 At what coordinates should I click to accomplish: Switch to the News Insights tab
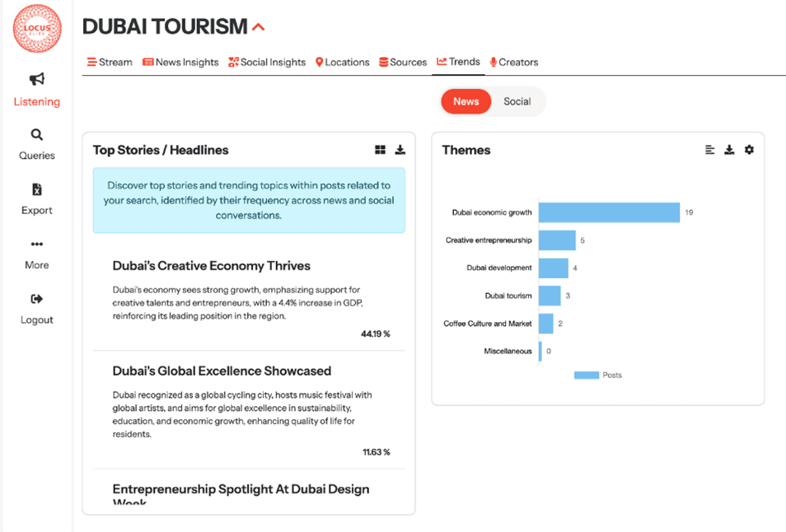point(180,63)
